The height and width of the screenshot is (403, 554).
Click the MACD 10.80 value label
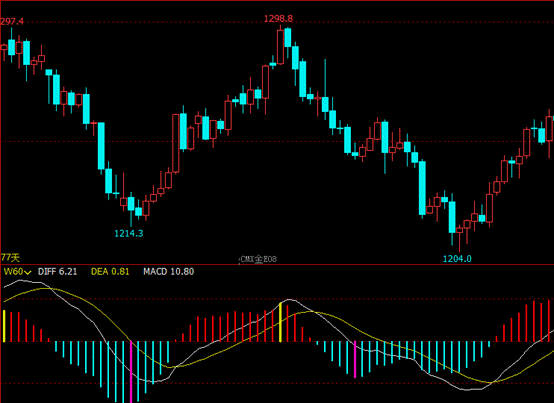click(x=169, y=272)
